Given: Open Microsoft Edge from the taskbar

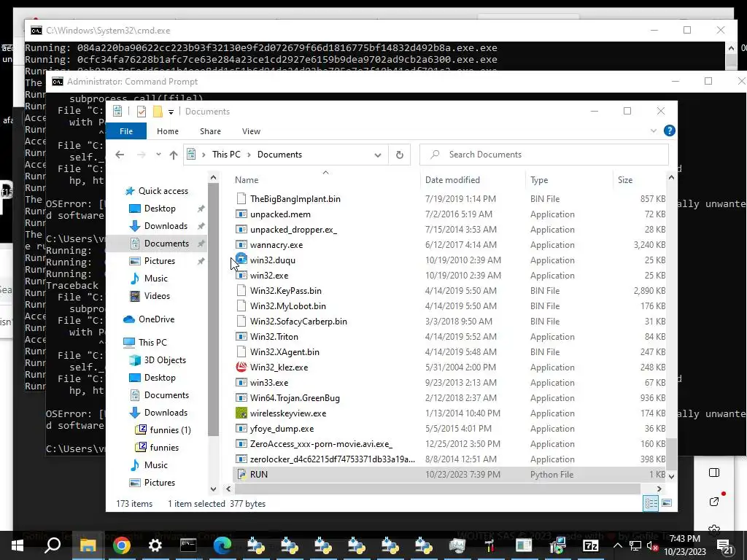Looking at the screenshot, I should pyautogui.click(x=222, y=545).
